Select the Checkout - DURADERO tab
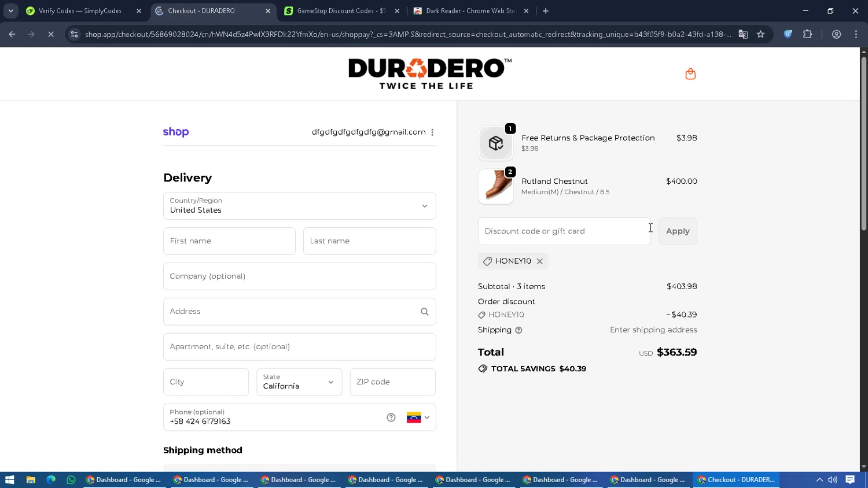Viewport: 868px width, 488px height. tap(212, 11)
